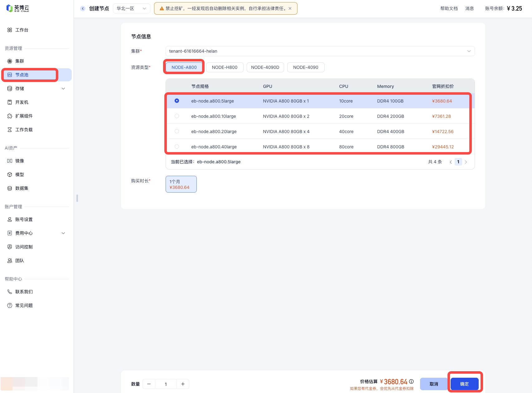
Task: Select the eb-node.a800.5large radio button
Action: pyautogui.click(x=177, y=101)
